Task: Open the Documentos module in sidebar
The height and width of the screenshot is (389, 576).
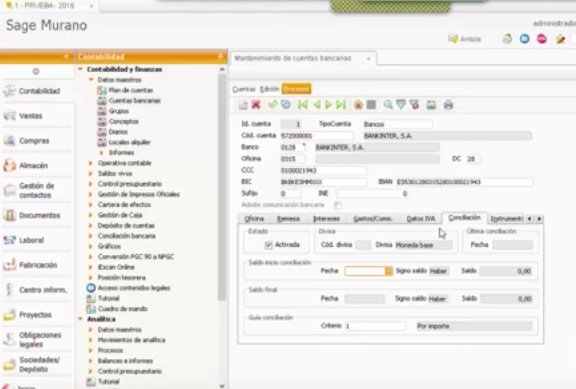Action: pyautogui.click(x=36, y=215)
